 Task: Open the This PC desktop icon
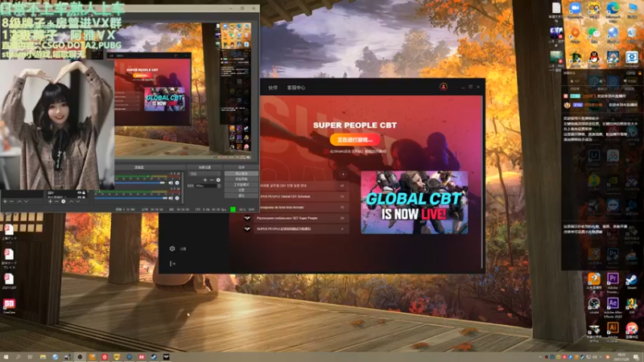coord(632,8)
